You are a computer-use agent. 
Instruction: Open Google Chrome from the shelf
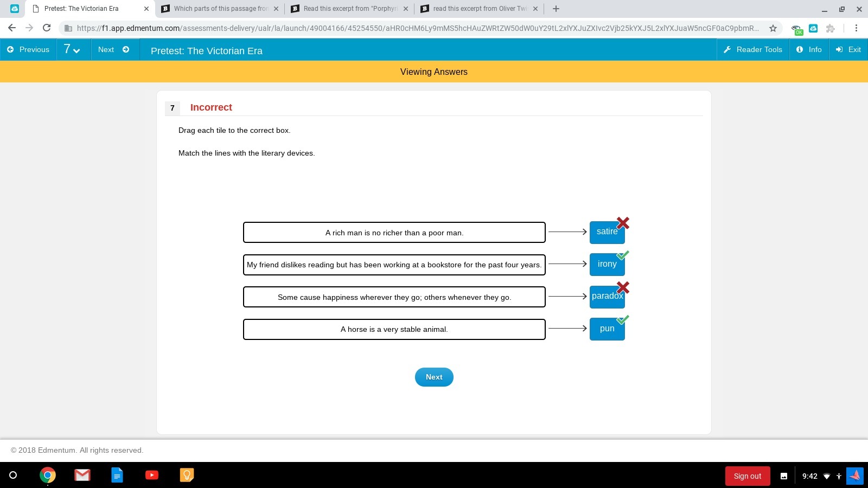pyautogui.click(x=48, y=476)
